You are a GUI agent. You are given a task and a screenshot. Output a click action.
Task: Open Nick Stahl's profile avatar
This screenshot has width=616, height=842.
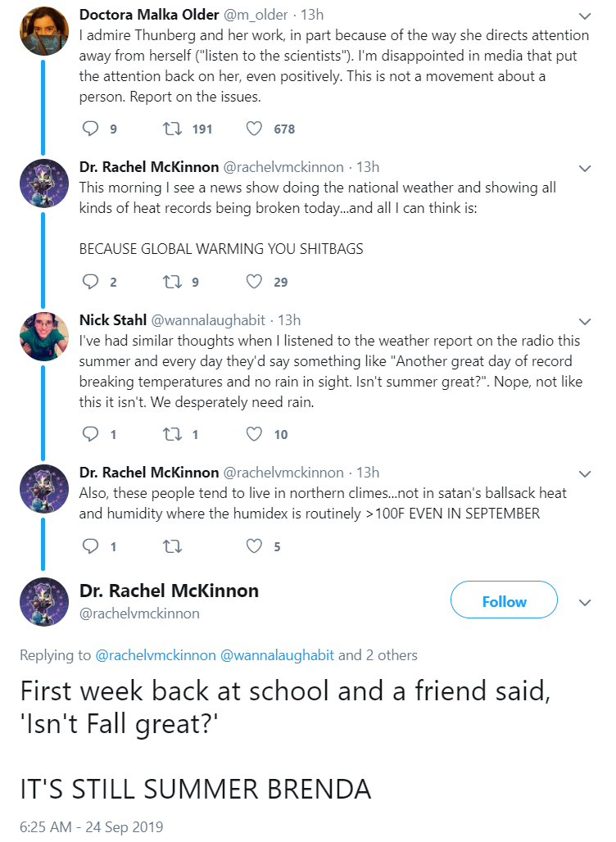44,336
